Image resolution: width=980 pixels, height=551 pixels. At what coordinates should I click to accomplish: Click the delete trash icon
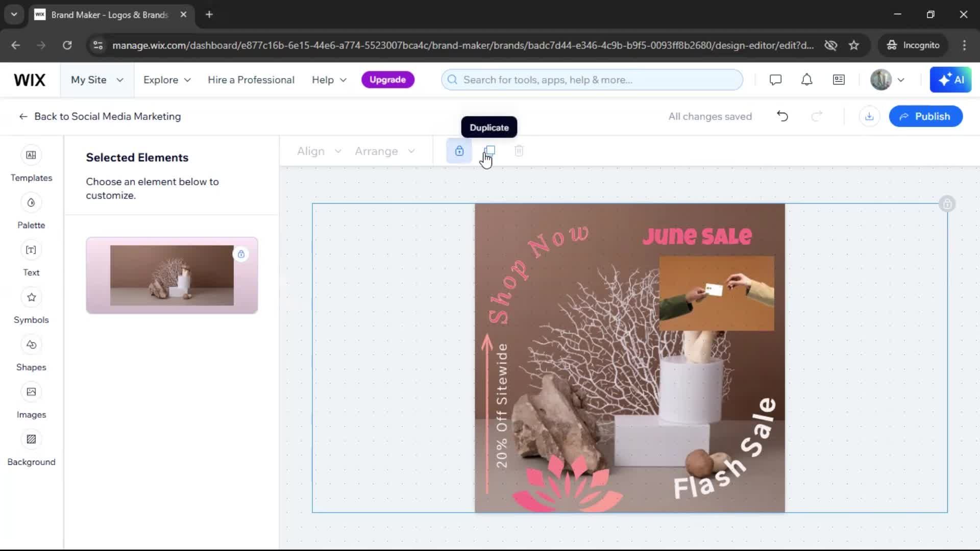[519, 151]
